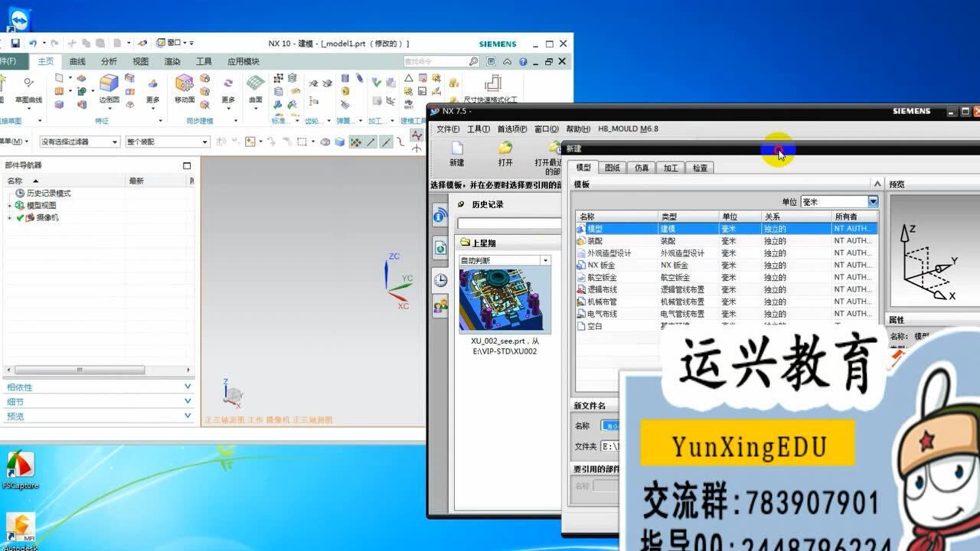
Task: Select the 电气布线 template row
Action: click(x=726, y=314)
